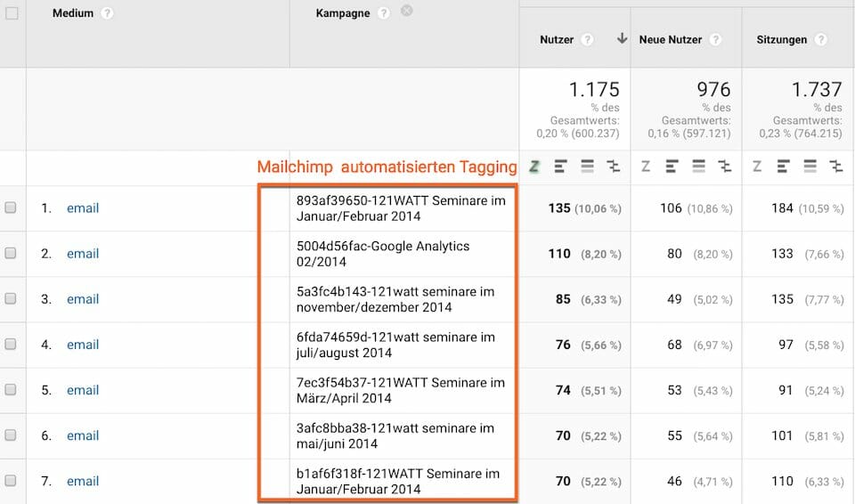Select campaign 7ec3f54b37-121WATT Seminare im März/April 2014
The width and height of the screenshot is (855, 504).
tap(401, 391)
